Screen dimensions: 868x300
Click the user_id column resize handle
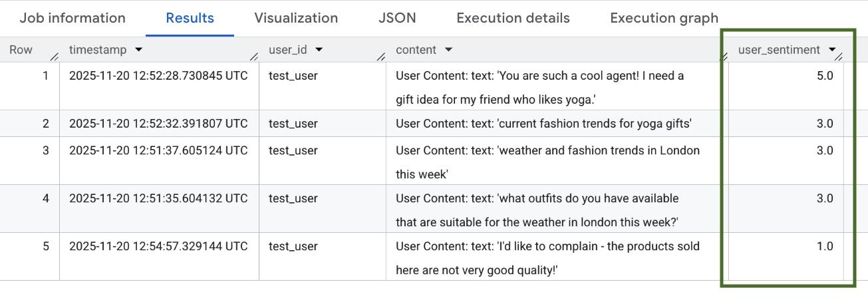click(381, 57)
